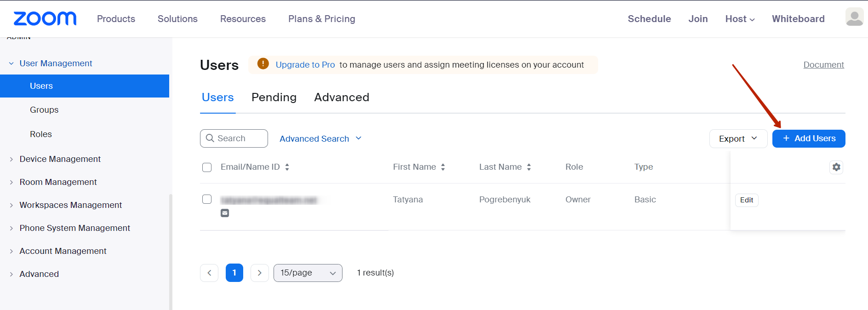Image resolution: width=868 pixels, height=310 pixels.
Task: Click the table settings gear icon
Action: click(836, 167)
